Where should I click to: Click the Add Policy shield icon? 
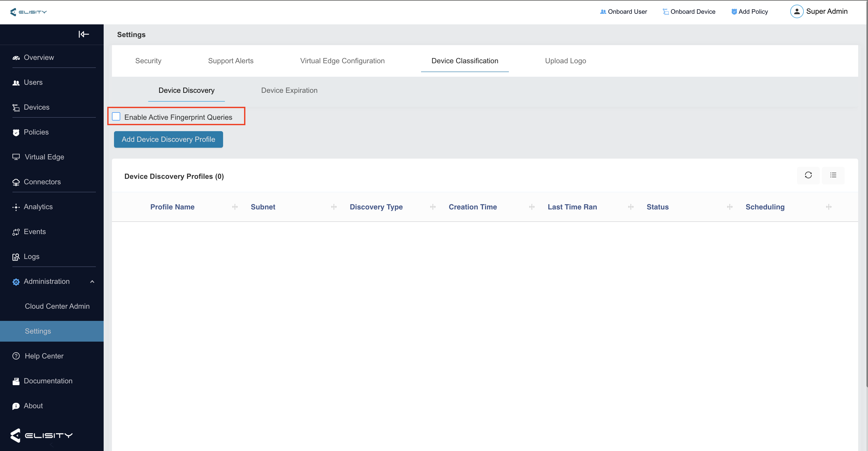[x=734, y=12]
